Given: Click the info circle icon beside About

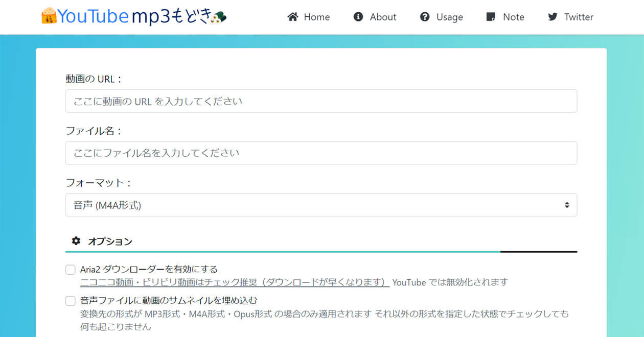Looking at the screenshot, I should [x=358, y=17].
